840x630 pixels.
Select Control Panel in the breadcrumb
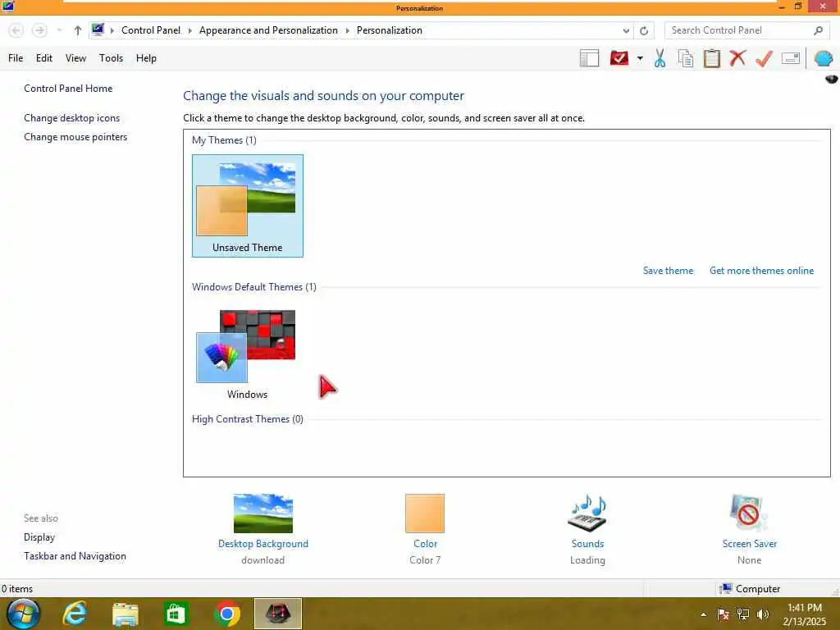click(151, 30)
